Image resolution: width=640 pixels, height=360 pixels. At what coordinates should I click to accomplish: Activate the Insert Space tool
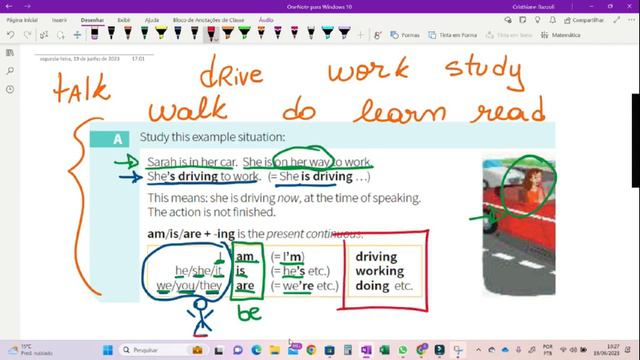coord(77,35)
